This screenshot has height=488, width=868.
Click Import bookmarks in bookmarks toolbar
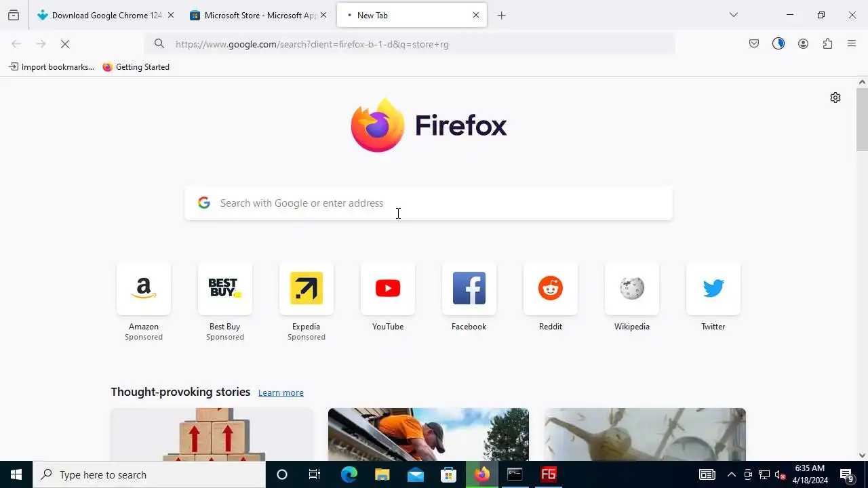pyautogui.click(x=51, y=67)
